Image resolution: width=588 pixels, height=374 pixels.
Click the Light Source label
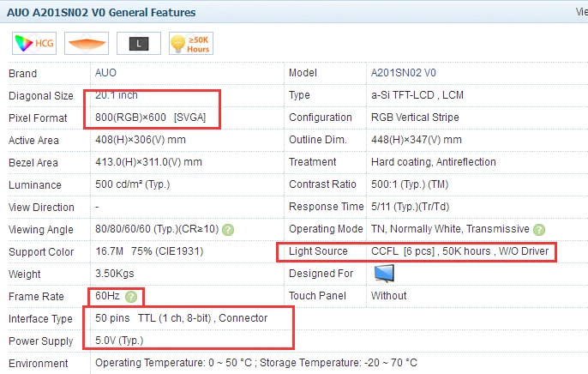click(x=318, y=251)
